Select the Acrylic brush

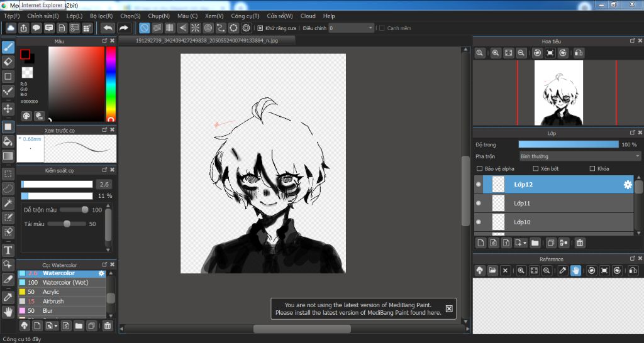(62, 291)
